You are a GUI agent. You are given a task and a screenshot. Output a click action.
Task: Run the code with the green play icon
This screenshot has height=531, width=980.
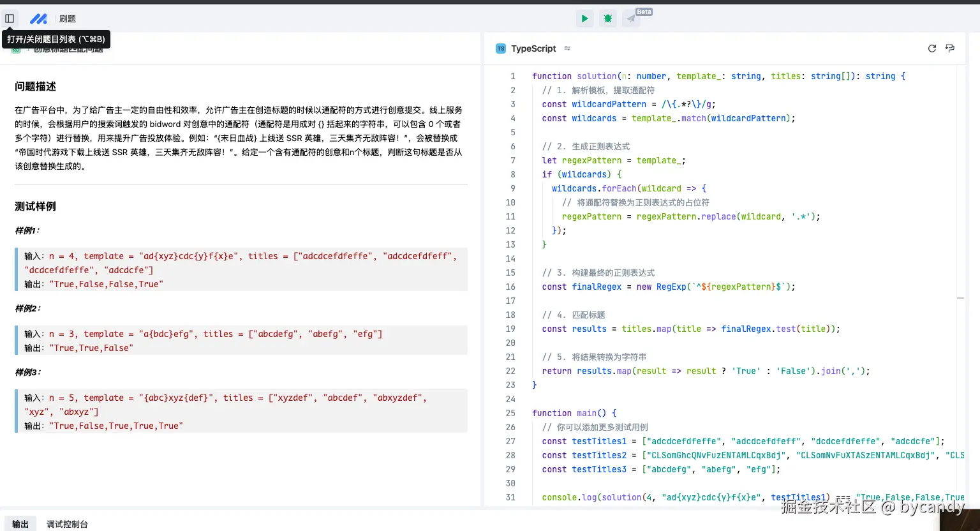[584, 18]
